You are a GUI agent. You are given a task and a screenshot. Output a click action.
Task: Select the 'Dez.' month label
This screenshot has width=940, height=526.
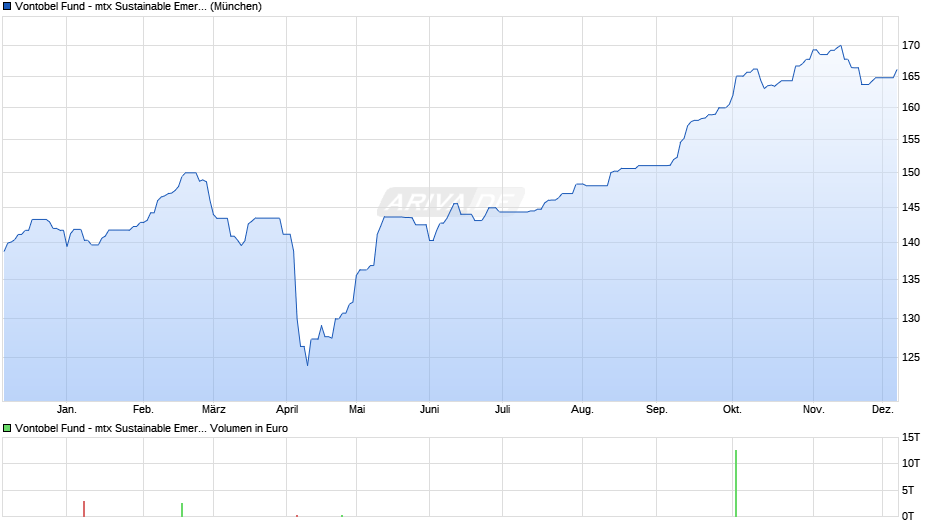(882, 409)
